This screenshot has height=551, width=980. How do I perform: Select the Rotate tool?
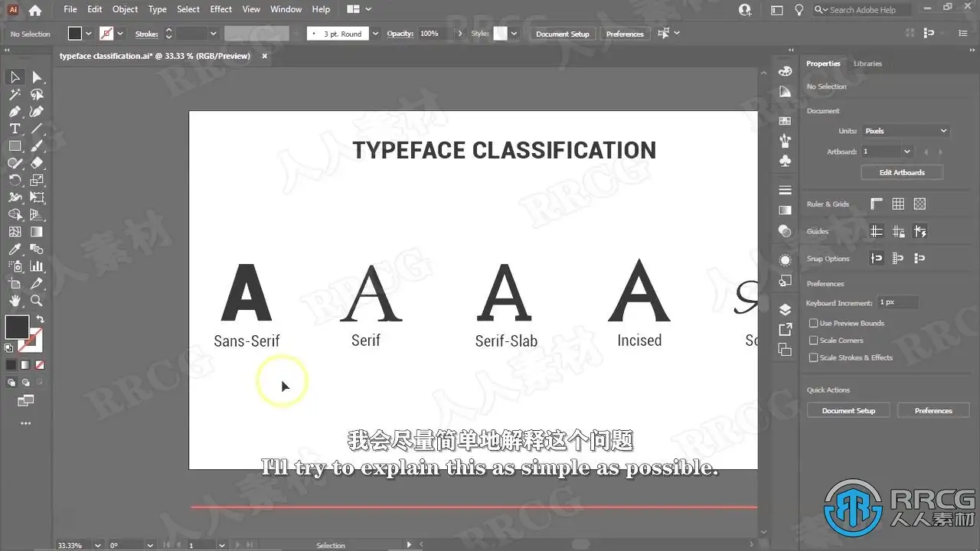click(x=15, y=181)
